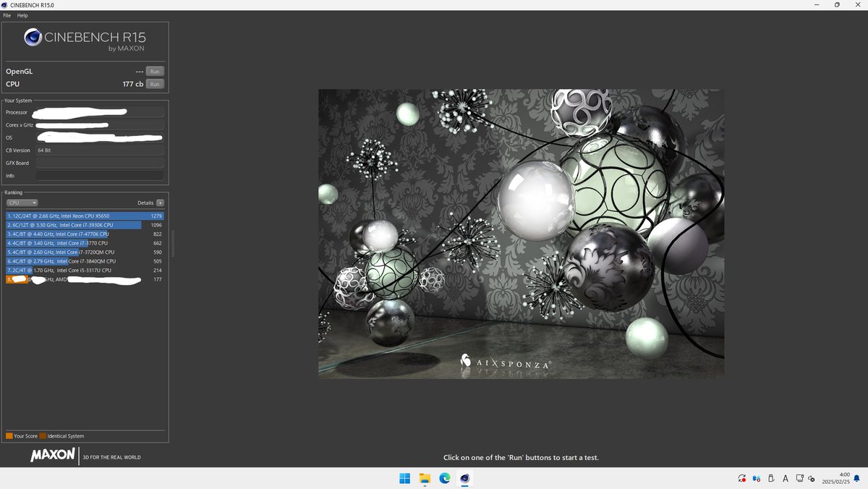Viewport: 868px width, 489px height.
Task: Click the GFX Board field
Action: [100, 163]
